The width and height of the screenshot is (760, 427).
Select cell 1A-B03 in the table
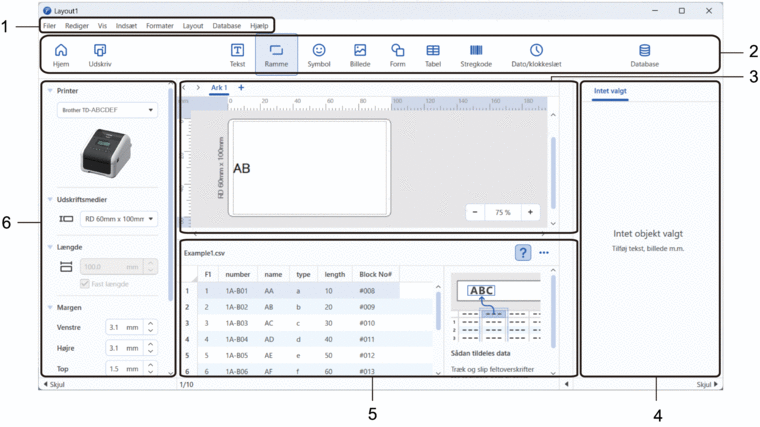[x=237, y=323]
